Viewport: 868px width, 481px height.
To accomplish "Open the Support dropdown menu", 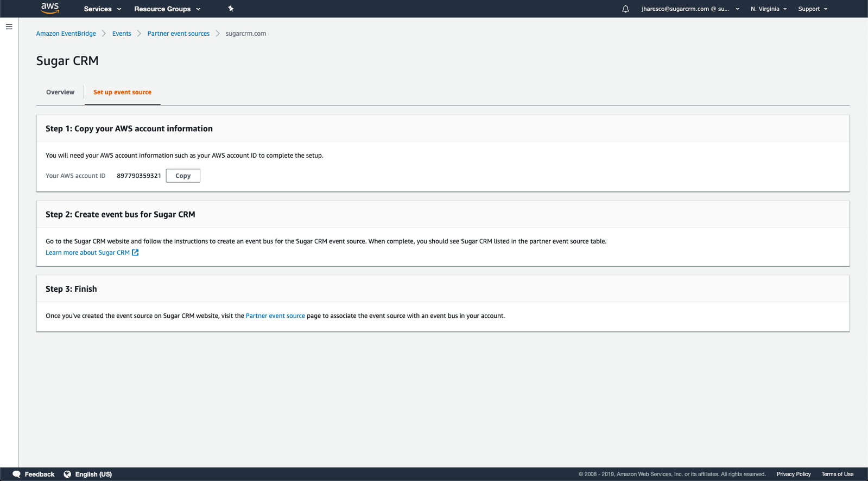I will [x=812, y=9].
